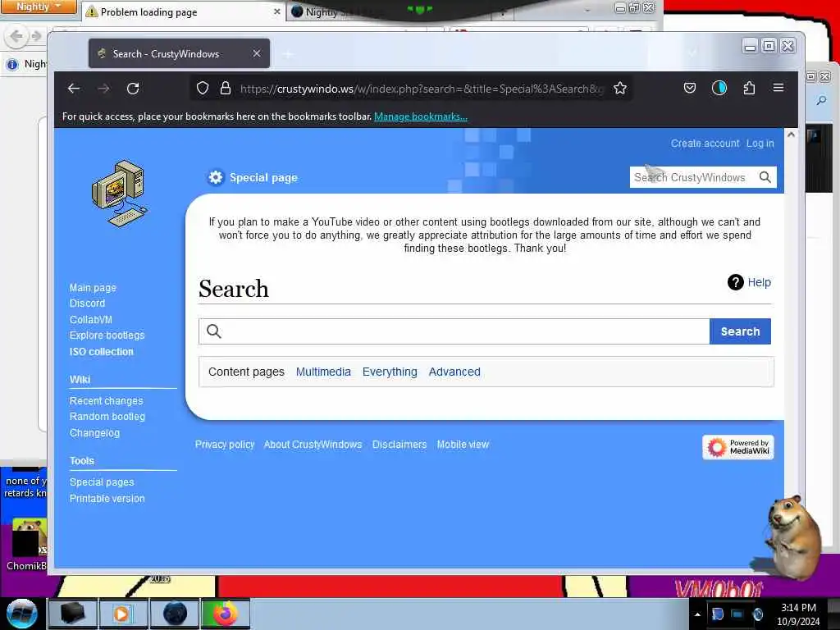Switch to Everything search profile

click(390, 372)
